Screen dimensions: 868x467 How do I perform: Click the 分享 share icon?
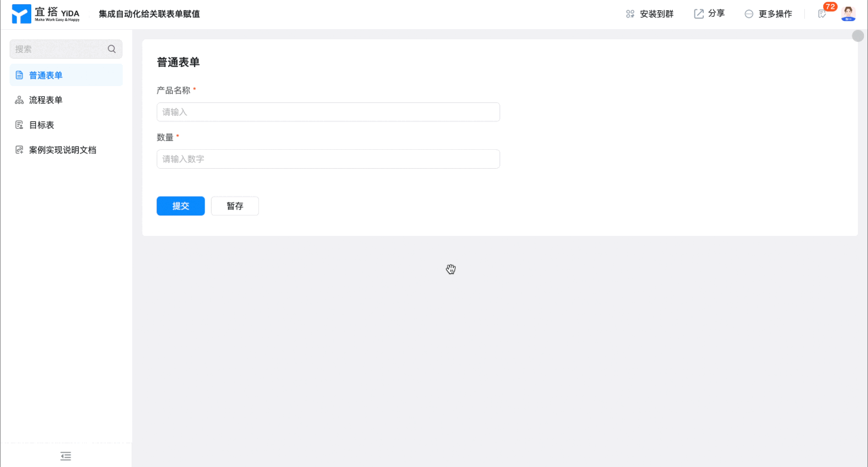[x=698, y=14]
